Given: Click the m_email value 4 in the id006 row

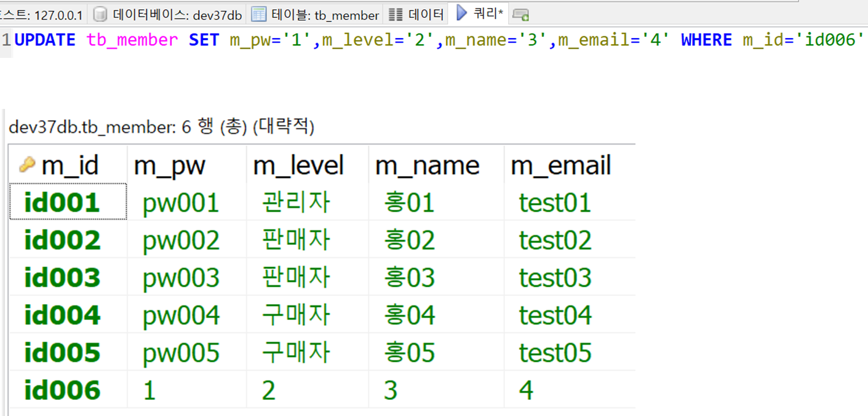Looking at the screenshot, I should [x=569, y=390].
